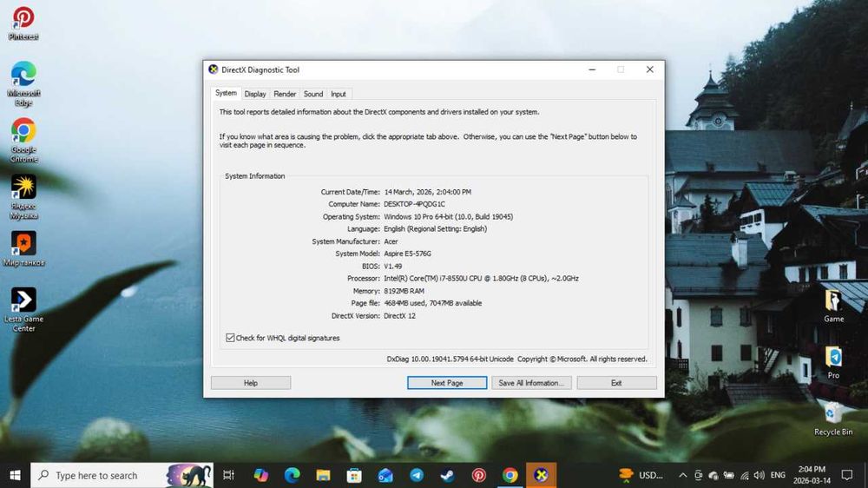Screen dimensions: 868x488
Task: Open File Explorer from the taskbar
Action: (323, 475)
